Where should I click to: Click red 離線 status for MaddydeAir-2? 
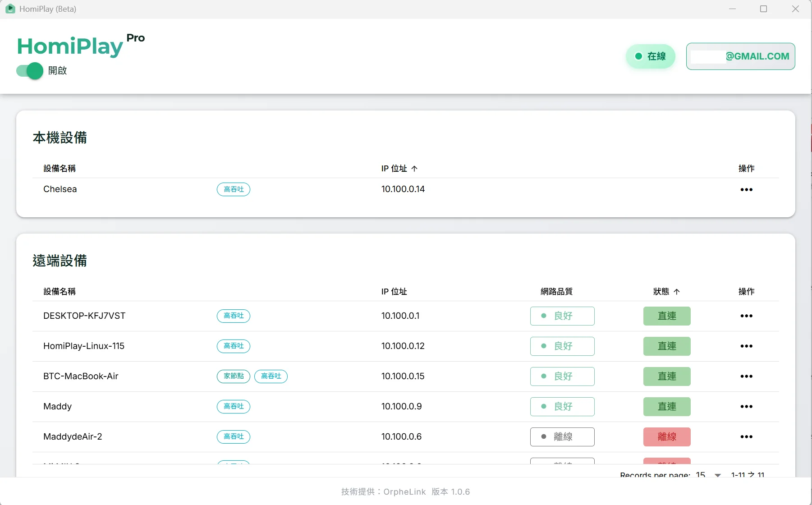click(x=667, y=437)
